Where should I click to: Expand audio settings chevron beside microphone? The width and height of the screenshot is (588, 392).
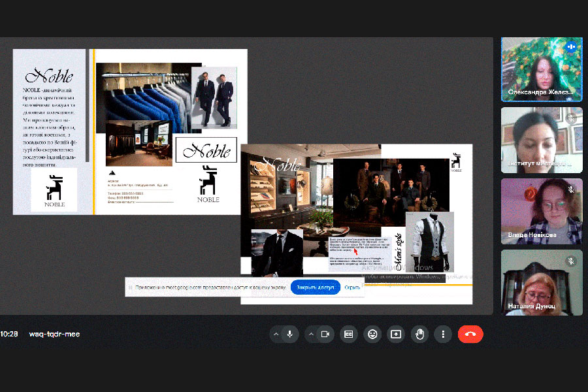(x=276, y=334)
